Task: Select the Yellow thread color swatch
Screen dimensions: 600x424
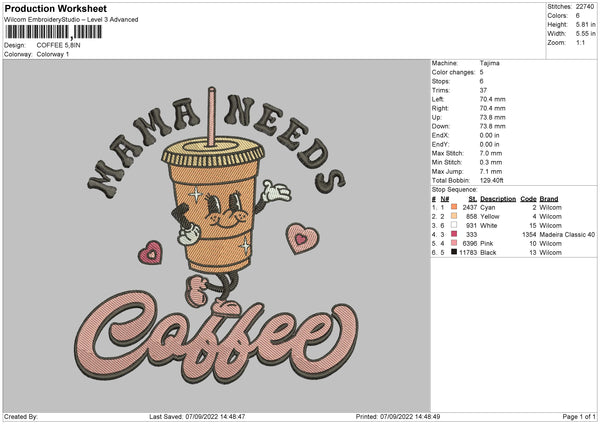Action: pyautogui.click(x=454, y=216)
